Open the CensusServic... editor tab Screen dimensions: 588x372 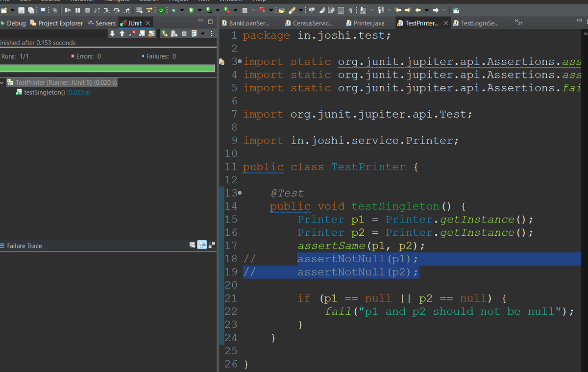click(x=309, y=23)
